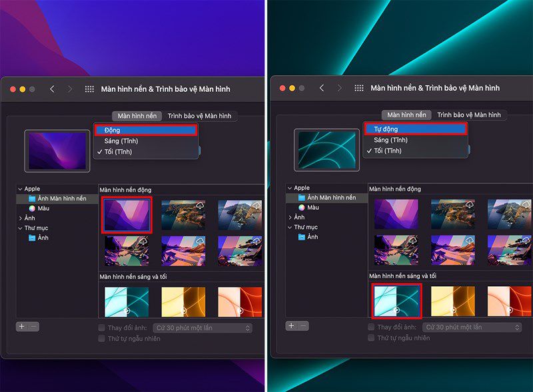Viewport: 533px width, 392px height.
Task: Switch to 'Màn hình nền' tab in right window
Action: (406, 115)
